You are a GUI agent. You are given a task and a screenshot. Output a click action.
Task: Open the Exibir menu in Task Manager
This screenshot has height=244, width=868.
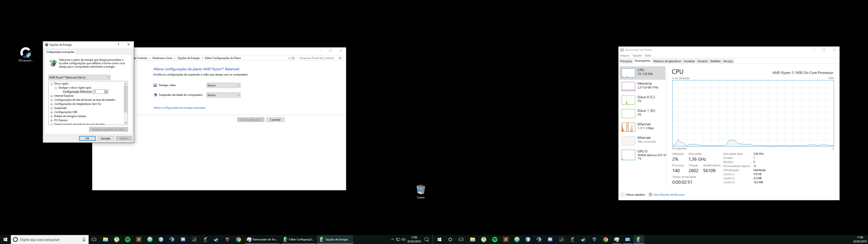click(648, 55)
